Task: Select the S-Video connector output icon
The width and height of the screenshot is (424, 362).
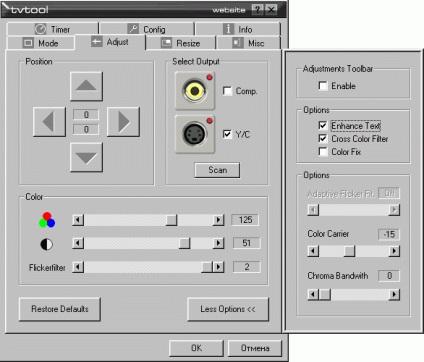Action: (195, 134)
